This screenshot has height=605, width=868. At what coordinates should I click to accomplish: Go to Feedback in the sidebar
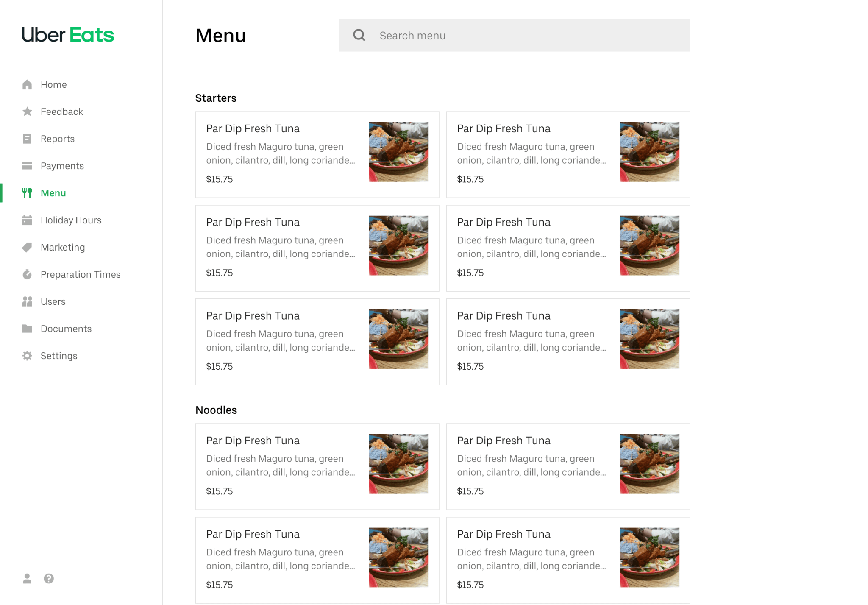[x=62, y=112]
